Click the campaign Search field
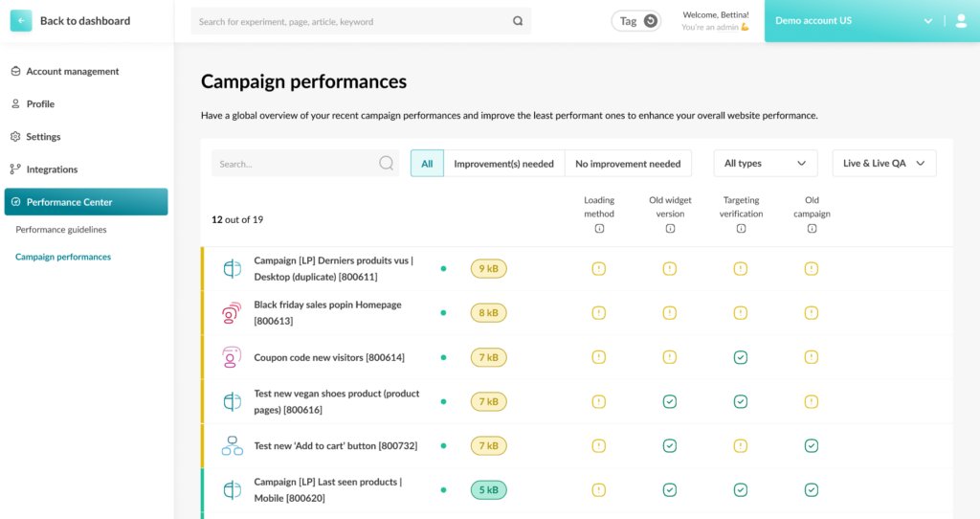The image size is (980, 519). [305, 163]
